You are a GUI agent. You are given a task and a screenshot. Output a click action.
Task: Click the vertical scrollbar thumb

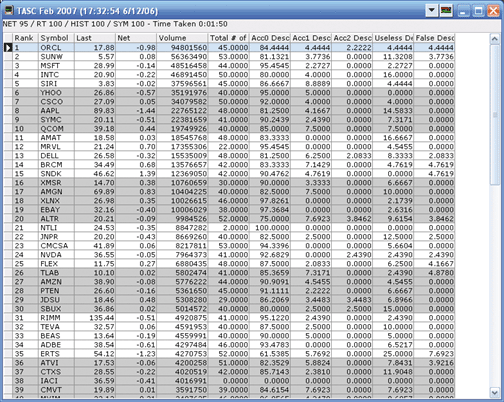(495, 114)
